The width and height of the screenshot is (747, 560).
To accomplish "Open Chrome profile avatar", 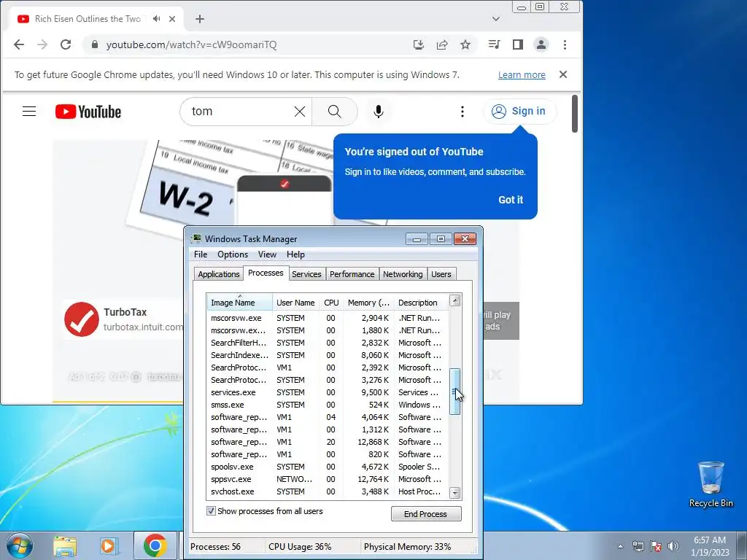I will coord(541,44).
